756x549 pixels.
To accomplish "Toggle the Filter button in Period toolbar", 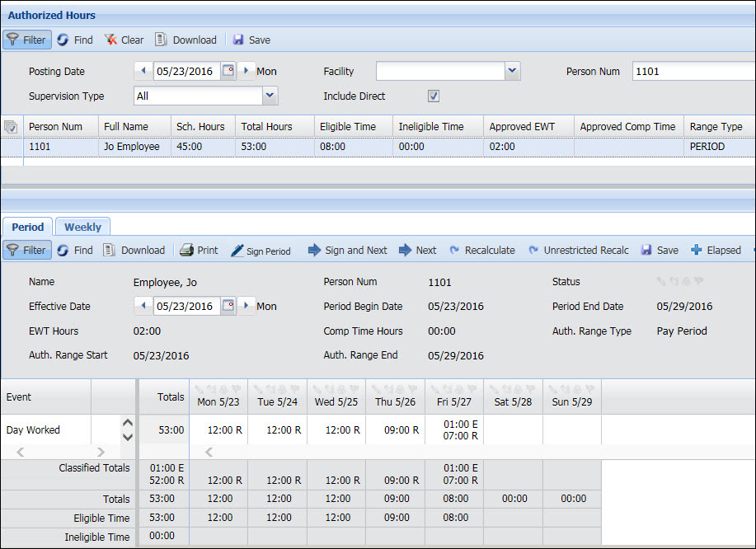I will [27, 250].
